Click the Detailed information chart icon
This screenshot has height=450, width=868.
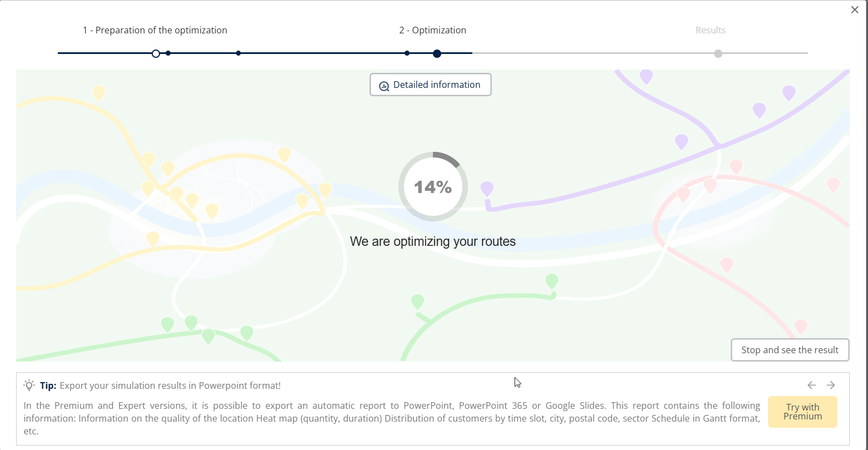(x=384, y=86)
